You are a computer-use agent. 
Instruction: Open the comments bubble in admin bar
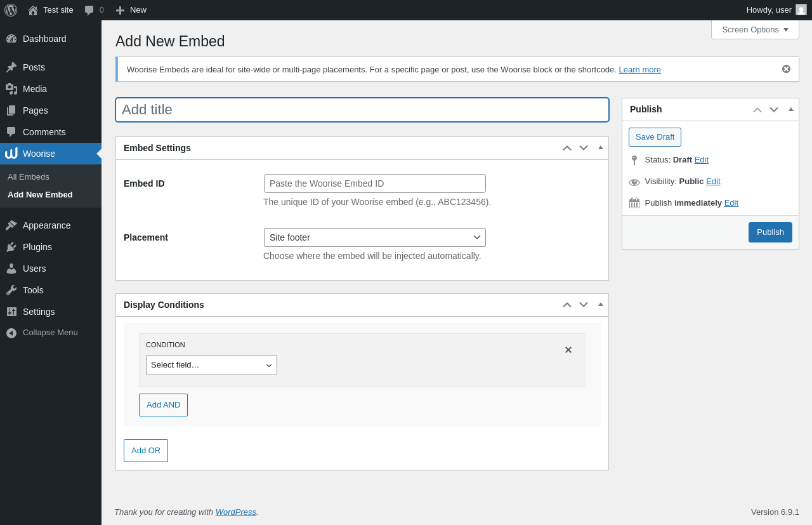coord(89,10)
